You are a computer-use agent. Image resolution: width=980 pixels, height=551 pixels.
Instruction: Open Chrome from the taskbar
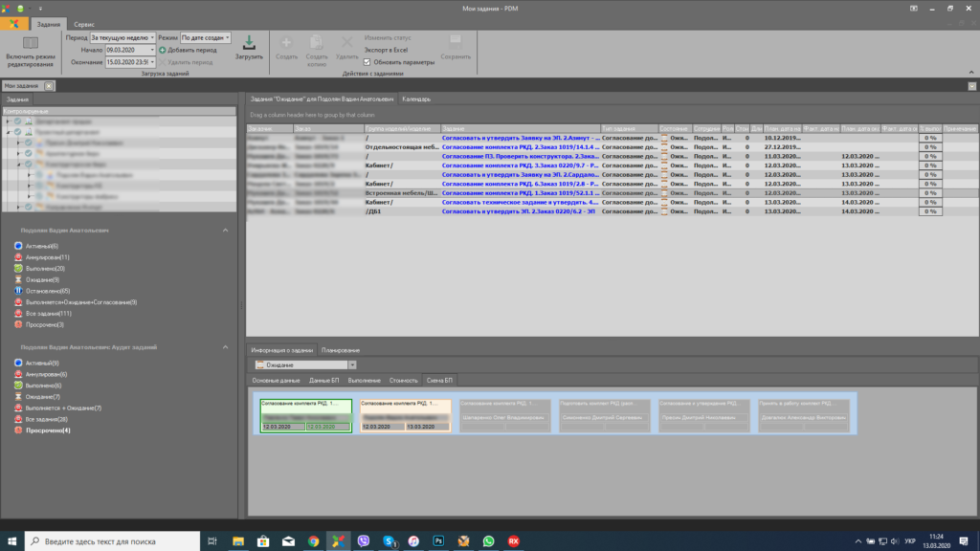[313, 541]
